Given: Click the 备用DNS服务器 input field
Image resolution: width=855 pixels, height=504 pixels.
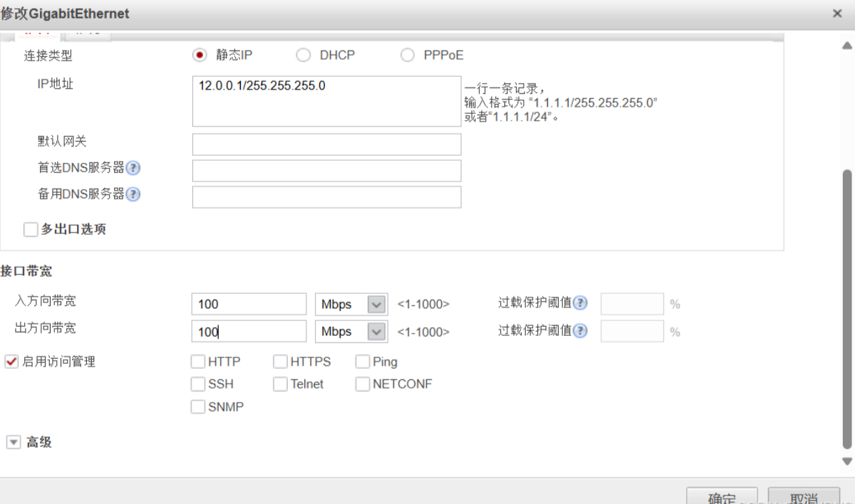Looking at the screenshot, I should pyautogui.click(x=327, y=197).
